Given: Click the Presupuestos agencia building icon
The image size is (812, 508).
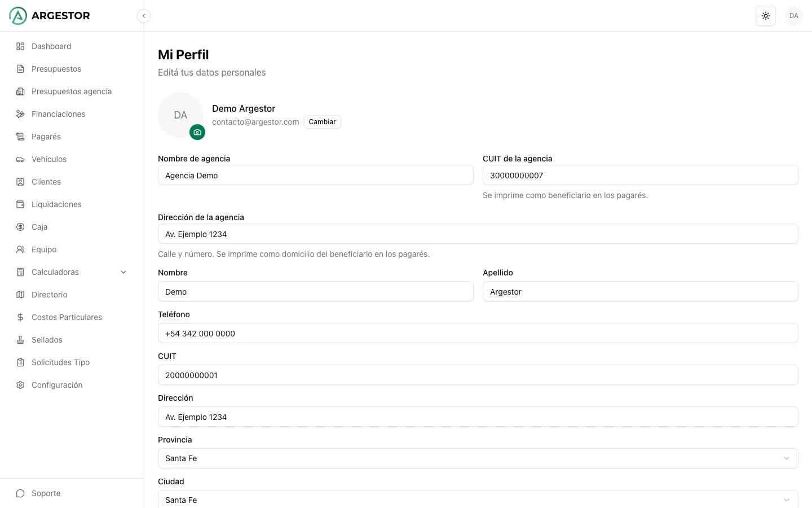Looking at the screenshot, I should pyautogui.click(x=20, y=91).
